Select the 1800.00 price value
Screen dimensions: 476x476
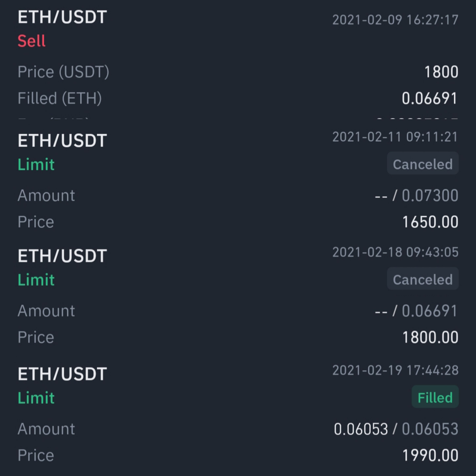pyautogui.click(x=430, y=337)
